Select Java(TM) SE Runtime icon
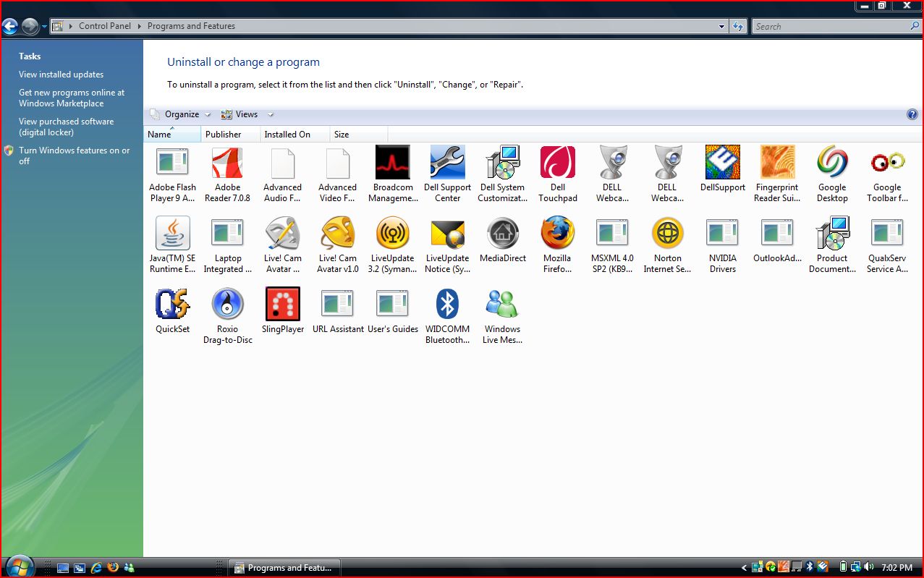Screen dimensions: 924x578 pos(172,233)
